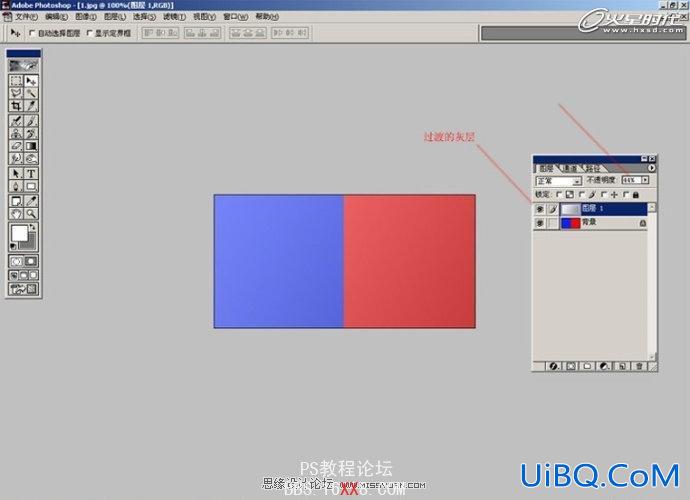Enable the 自动选择图层 checkbox
This screenshot has width=690, height=500.
[32, 33]
